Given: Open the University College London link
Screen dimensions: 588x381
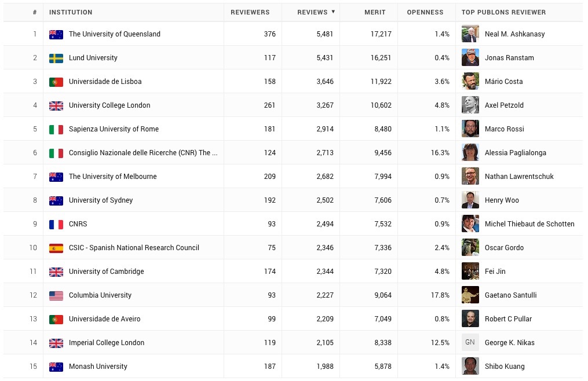Looking at the screenshot, I should click(x=109, y=105).
